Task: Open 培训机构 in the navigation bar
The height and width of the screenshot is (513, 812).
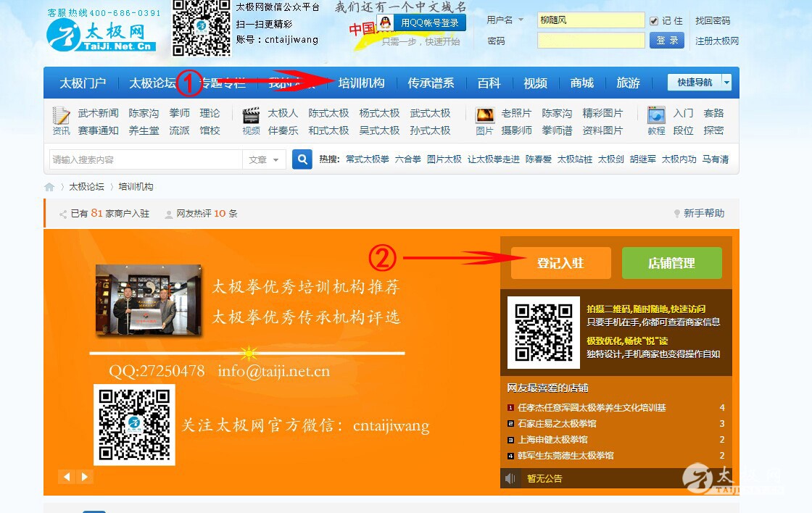Action: point(361,83)
